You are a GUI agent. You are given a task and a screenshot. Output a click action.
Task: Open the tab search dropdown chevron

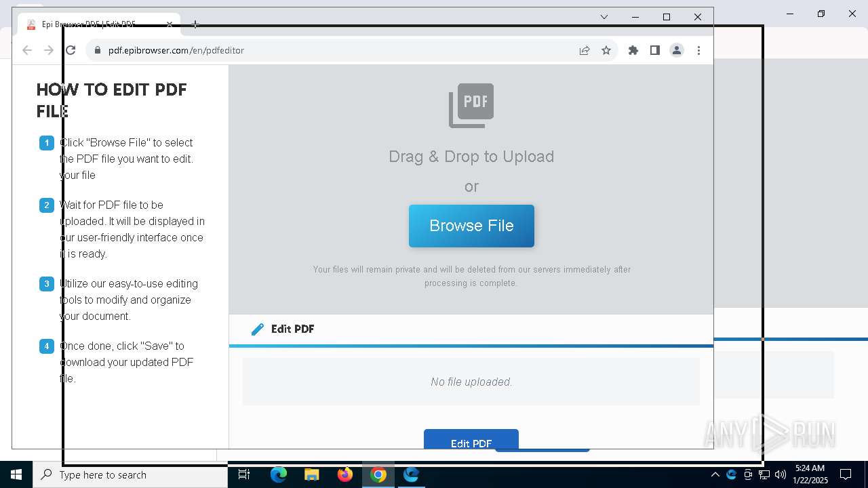(x=604, y=17)
